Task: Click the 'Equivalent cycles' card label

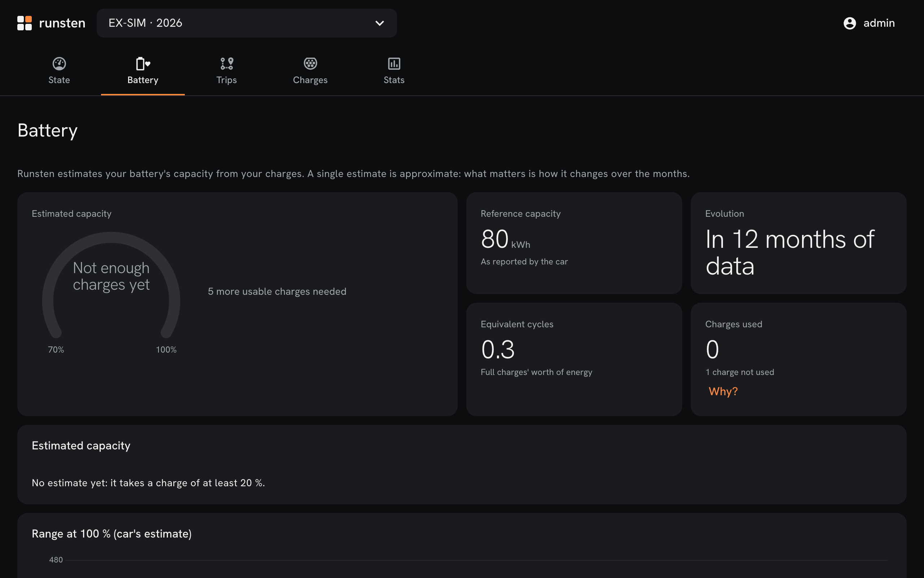Action: click(517, 324)
